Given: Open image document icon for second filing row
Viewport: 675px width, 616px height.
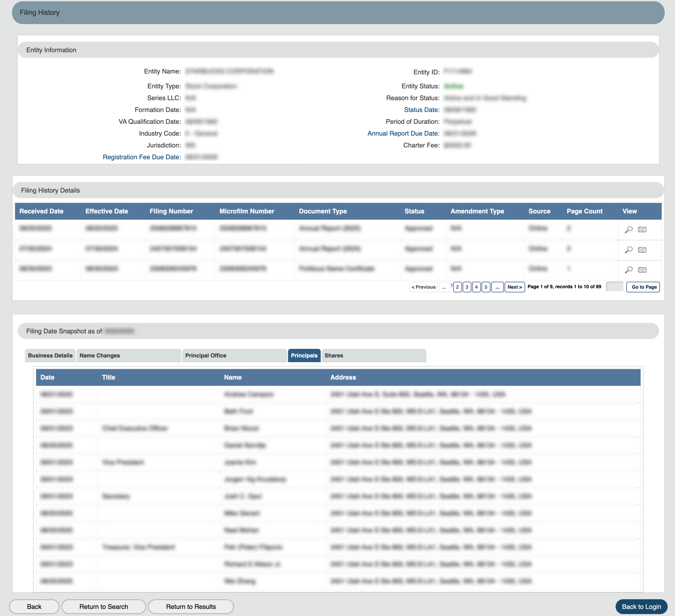Looking at the screenshot, I should [x=642, y=250].
